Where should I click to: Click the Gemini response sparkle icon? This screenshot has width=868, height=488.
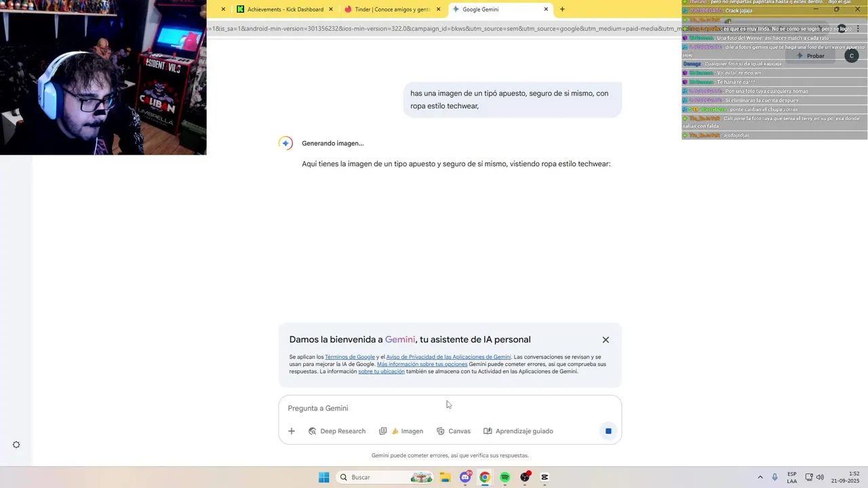285,143
